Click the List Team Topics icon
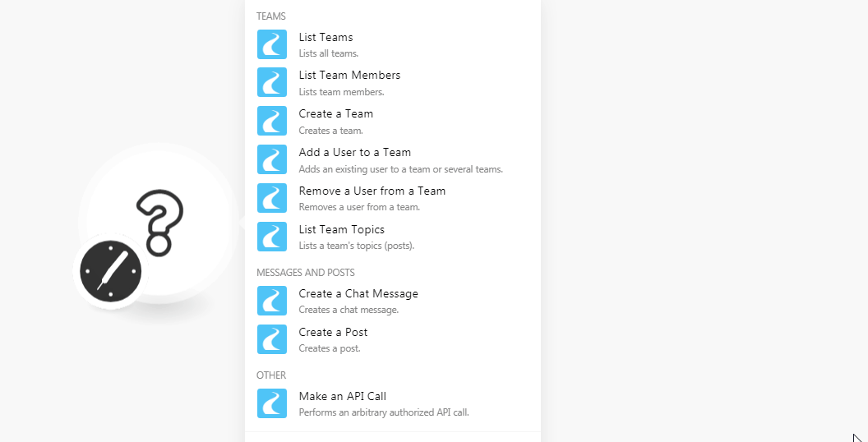 272,237
